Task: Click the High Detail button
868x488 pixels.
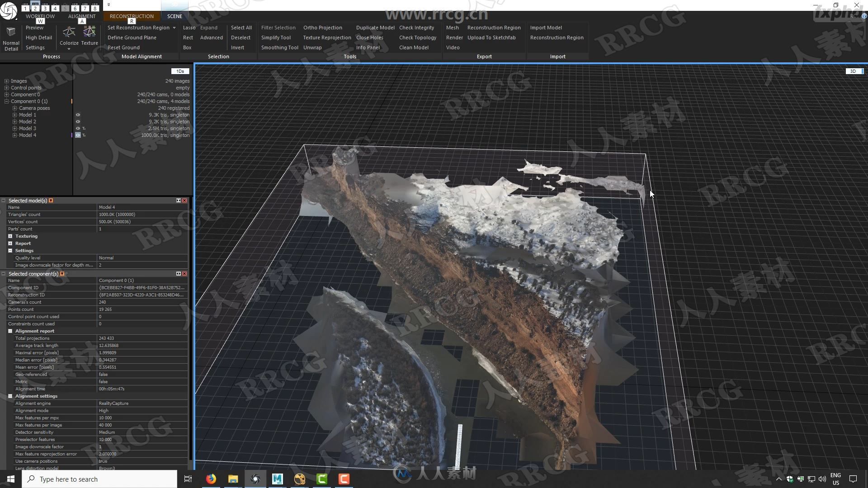Action: [x=39, y=38]
